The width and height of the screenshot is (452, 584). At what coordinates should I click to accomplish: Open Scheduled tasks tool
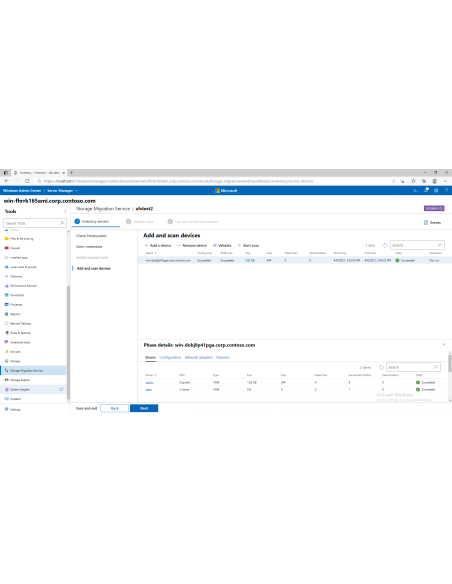coord(20,342)
